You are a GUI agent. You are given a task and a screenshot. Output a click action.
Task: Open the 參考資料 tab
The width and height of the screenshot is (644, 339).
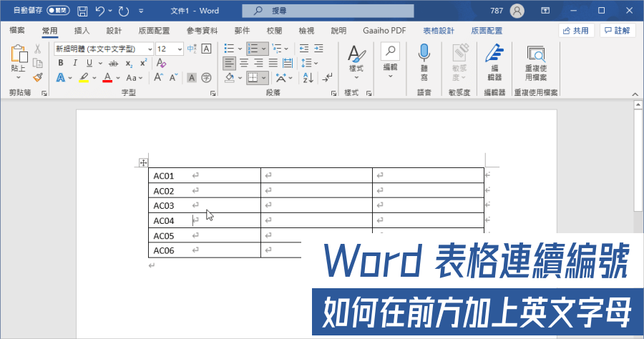click(x=202, y=30)
